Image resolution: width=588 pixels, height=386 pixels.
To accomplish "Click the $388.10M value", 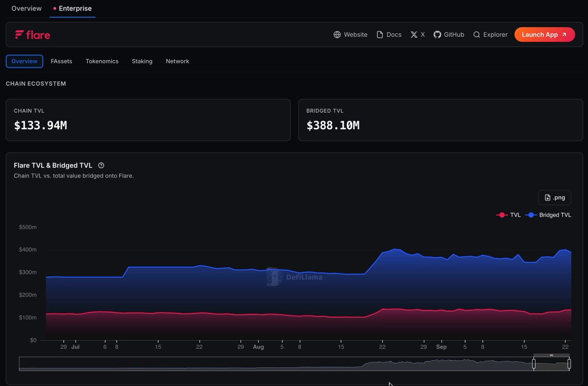I will click(333, 126).
